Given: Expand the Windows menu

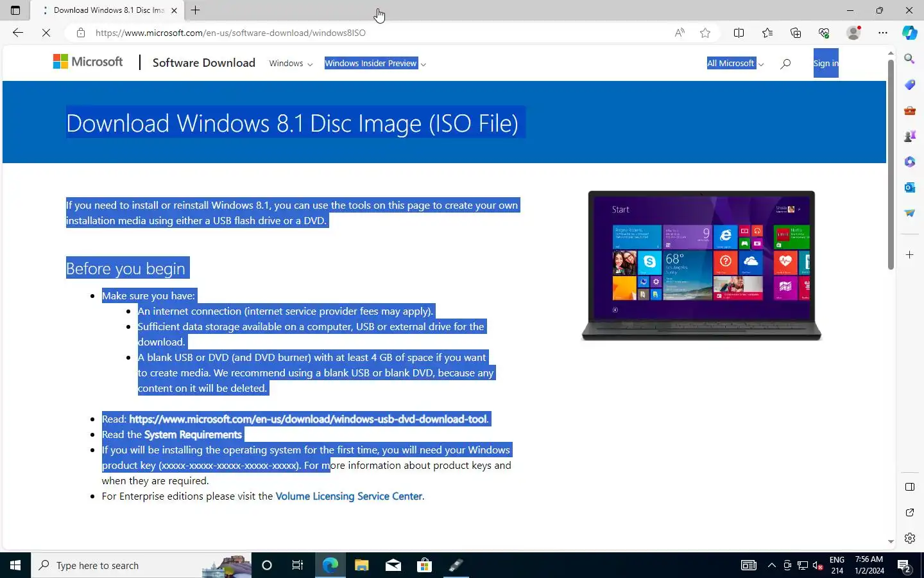Looking at the screenshot, I should click(291, 63).
